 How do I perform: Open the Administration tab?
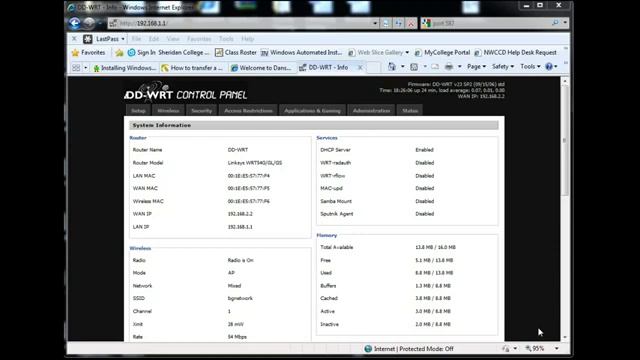coord(371,111)
